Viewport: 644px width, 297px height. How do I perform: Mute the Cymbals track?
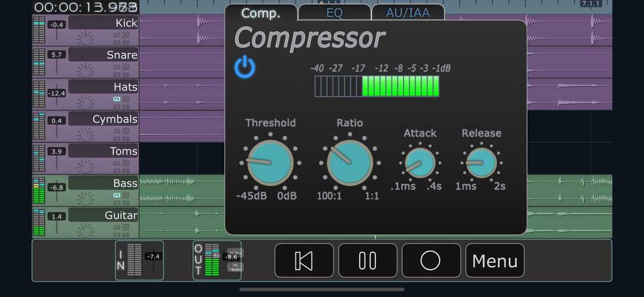(117, 139)
